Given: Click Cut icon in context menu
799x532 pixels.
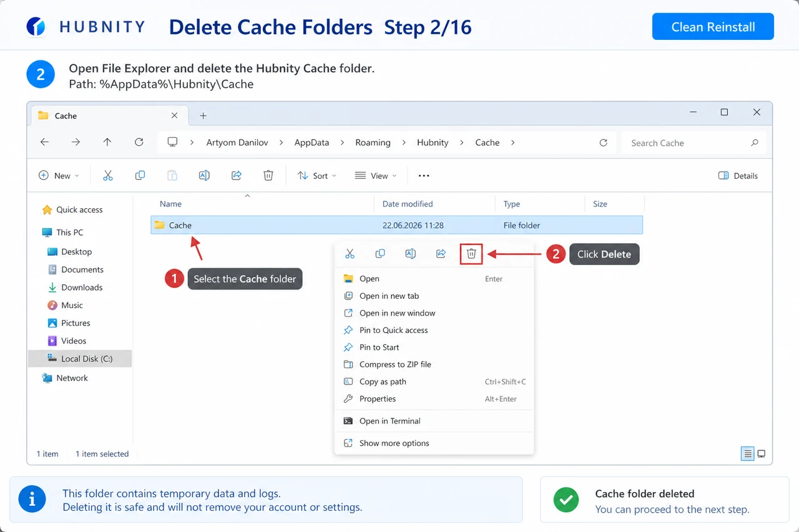Looking at the screenshot, I should (350, 254).
